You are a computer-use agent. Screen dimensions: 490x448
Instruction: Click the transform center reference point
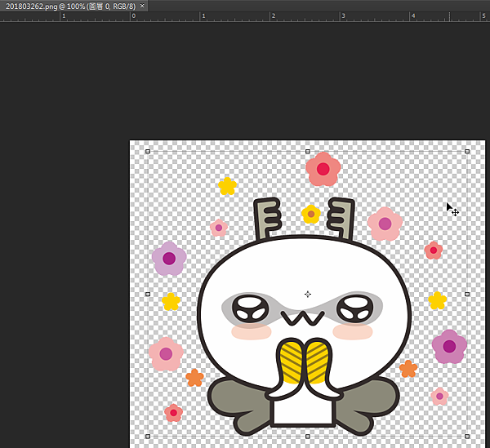[x=308, y=294]
